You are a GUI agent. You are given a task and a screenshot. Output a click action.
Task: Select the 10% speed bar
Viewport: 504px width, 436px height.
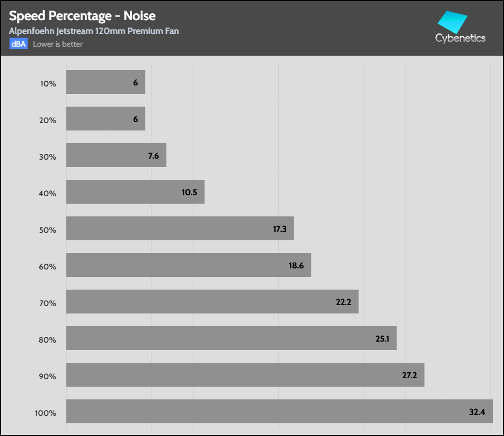[105, 82]
